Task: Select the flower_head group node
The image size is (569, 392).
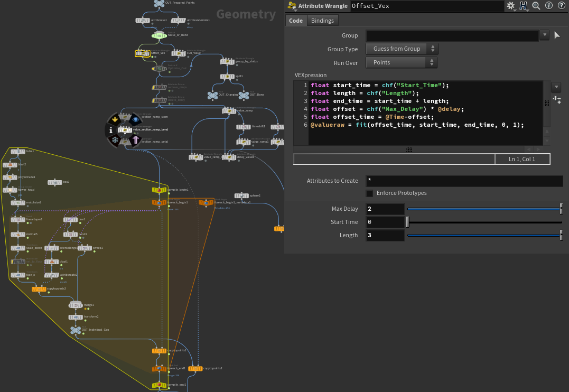Action: pos(10,190)
